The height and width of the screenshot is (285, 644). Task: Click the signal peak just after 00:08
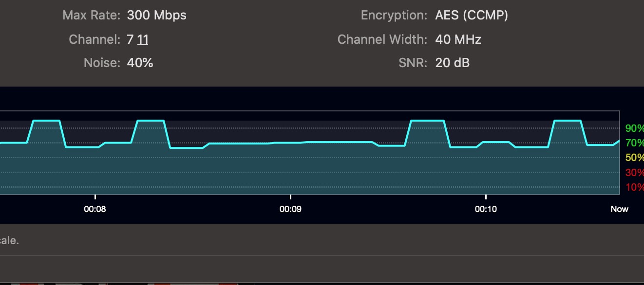pyautogui.click(x=151, y=120)
